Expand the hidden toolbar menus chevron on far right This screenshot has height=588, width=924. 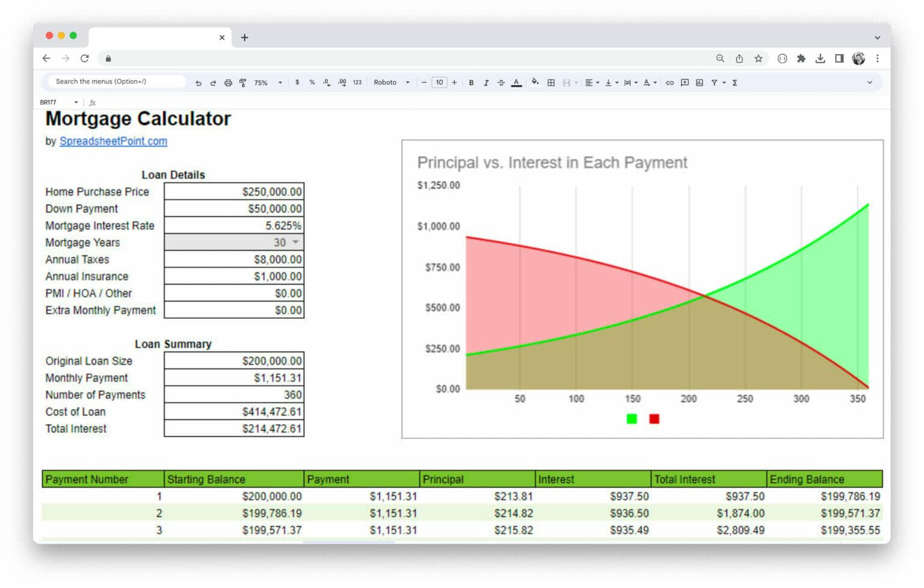(x=870, y=82)
